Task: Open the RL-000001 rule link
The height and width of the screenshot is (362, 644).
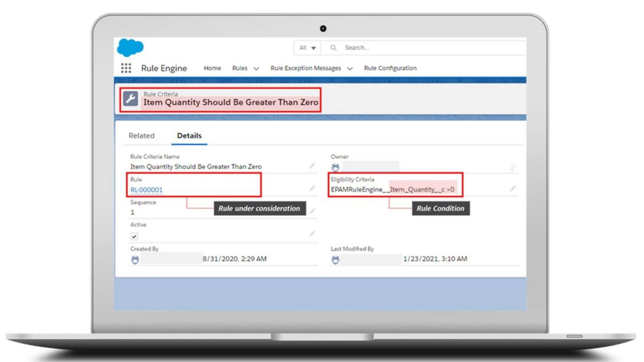Action: [x=146, y=190]
